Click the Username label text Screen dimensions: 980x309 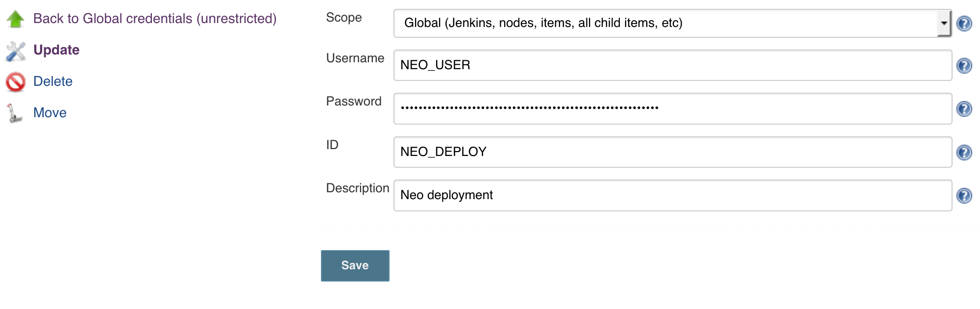[x=355, y=58]
